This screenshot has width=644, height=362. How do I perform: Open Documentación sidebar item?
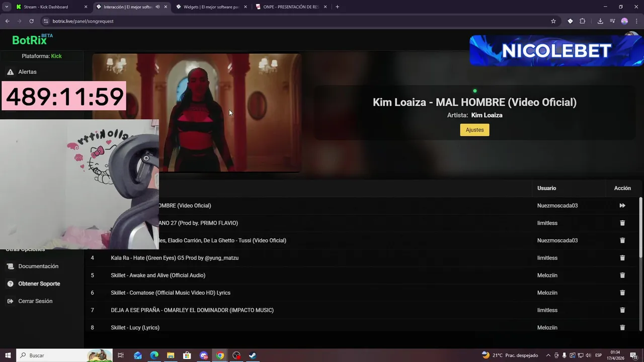38,266
